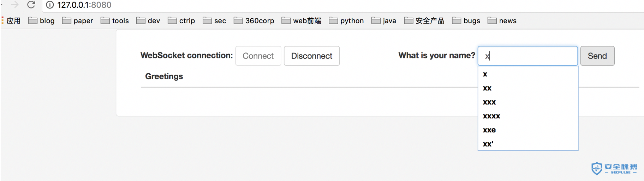
Task: Open the 360corp bookmarks folder
Action: coord(254,21)
